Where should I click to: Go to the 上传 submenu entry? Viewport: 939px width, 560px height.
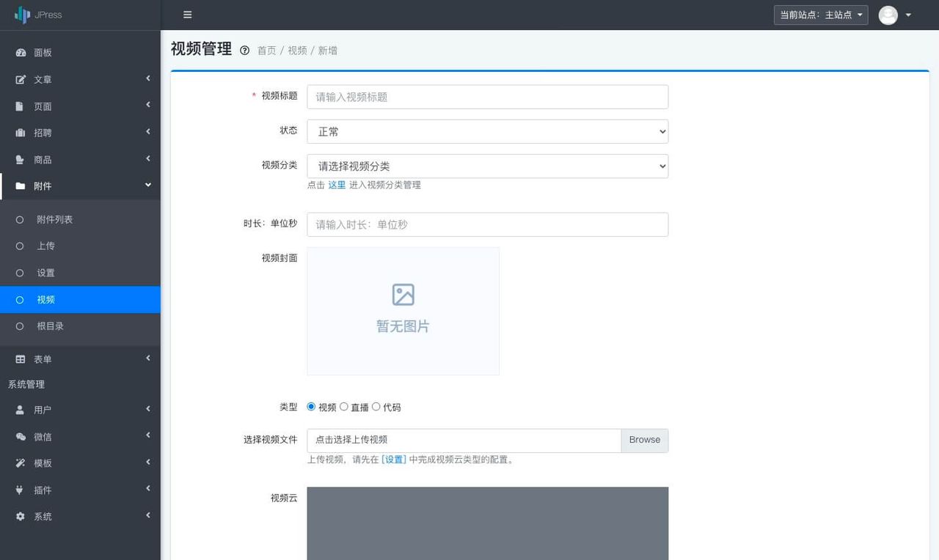point(45,246)
